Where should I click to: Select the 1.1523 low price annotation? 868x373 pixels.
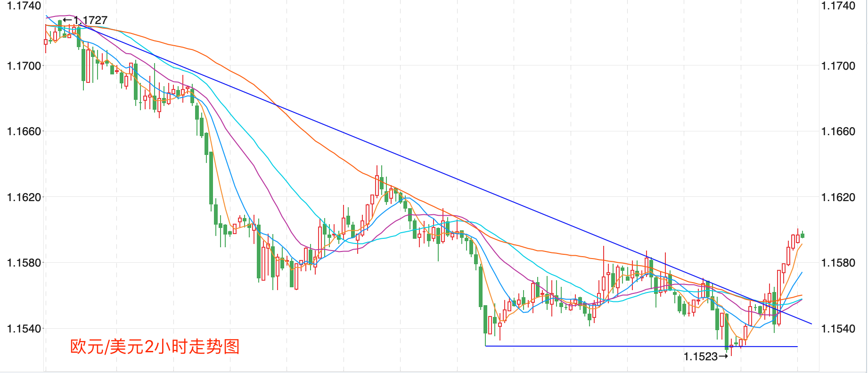(x=706, y=357)
